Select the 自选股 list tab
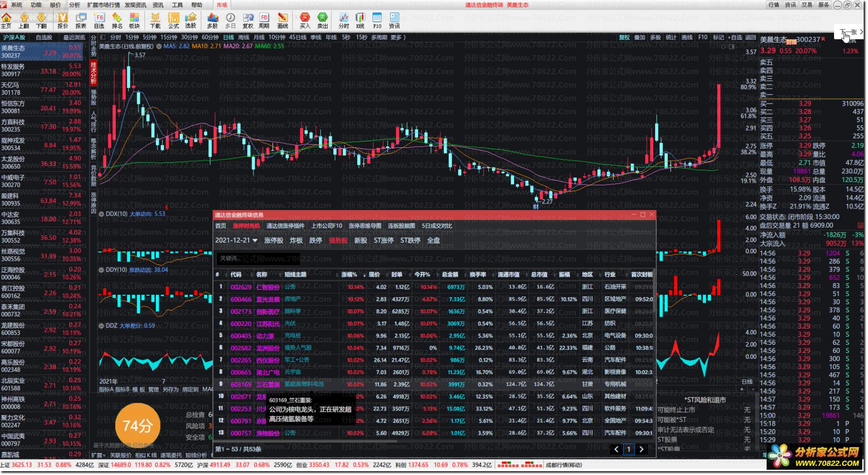 (x=44, y=37)
